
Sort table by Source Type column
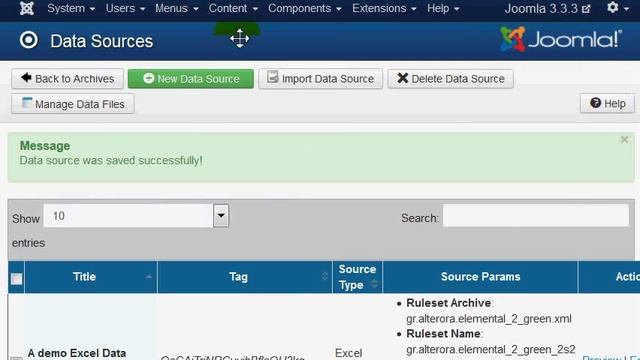[358, 277]
